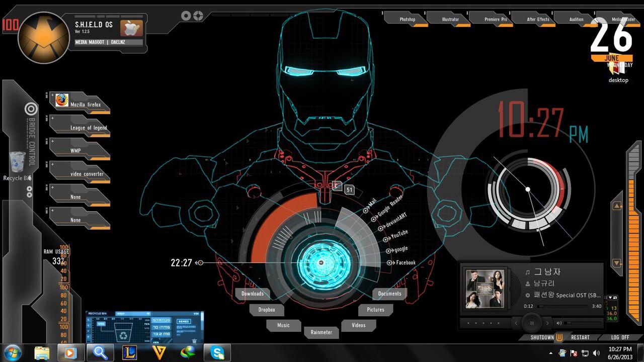This screenshot has width=644, height=362.
Task: Seek in the song progress bar
Action: click(562, 306)
